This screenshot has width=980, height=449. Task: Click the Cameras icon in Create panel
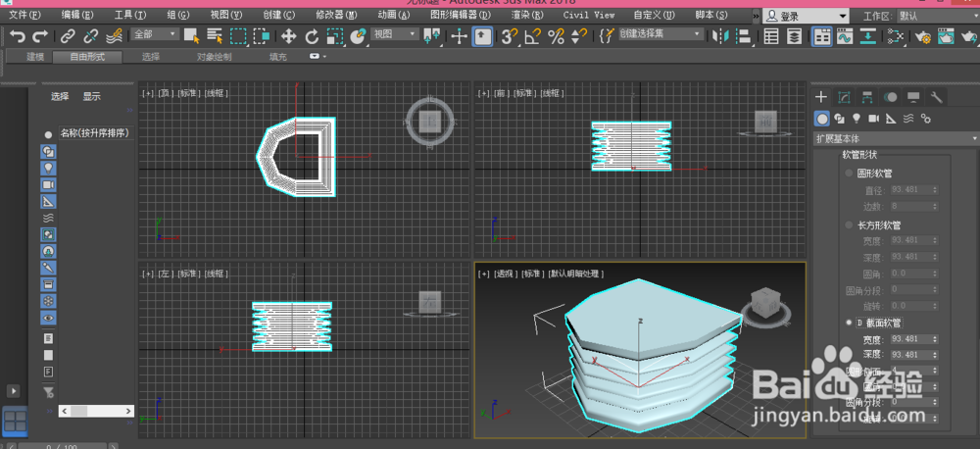point(874,119)
